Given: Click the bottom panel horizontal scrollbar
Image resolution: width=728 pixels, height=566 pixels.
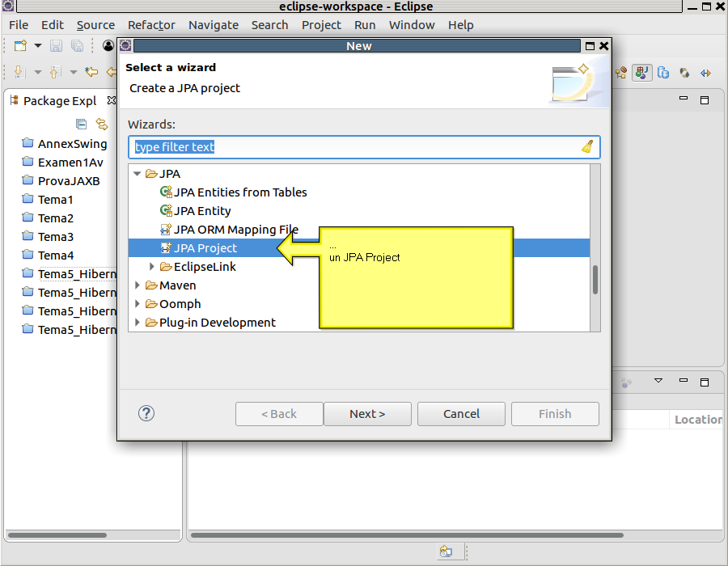Looking at the screenshot, I should pyautogui.click(x=407, y=535).
